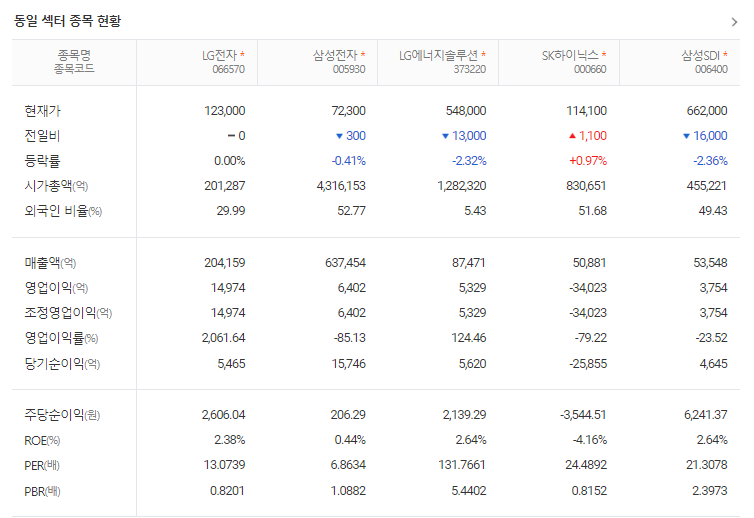The width and height of the screenshot is (754, 518).
Task: Open the 삼성전자 stock link
Action: [x=335, y=55]
